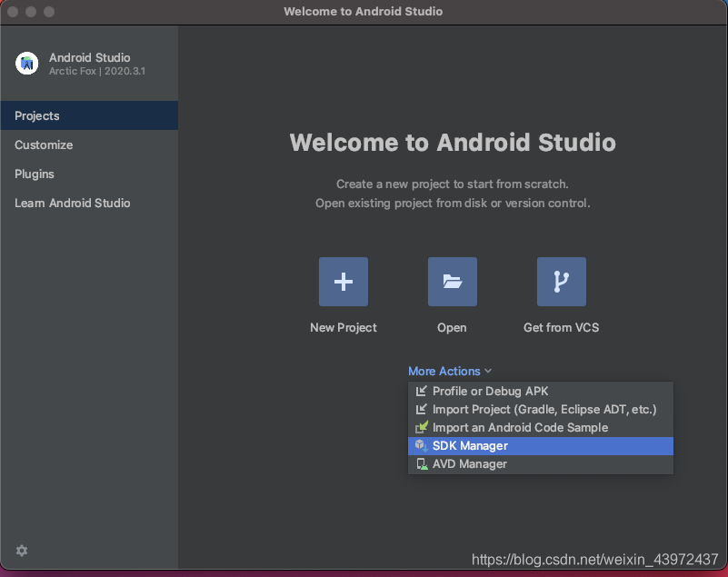Click the Arctic Fox | 2020.3.1 version text
Screen dimensions: 728x577
point(97,71)
